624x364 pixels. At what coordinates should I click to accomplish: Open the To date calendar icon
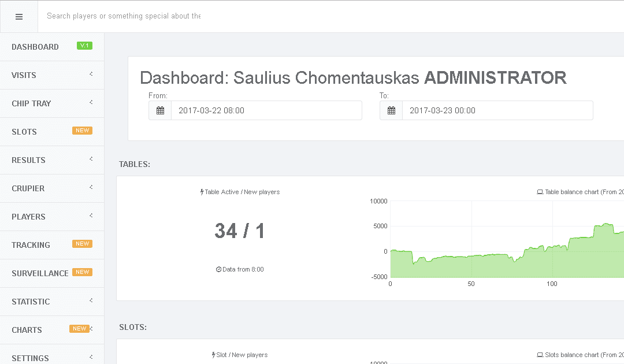pyautogui.click(x=391, y=110)
